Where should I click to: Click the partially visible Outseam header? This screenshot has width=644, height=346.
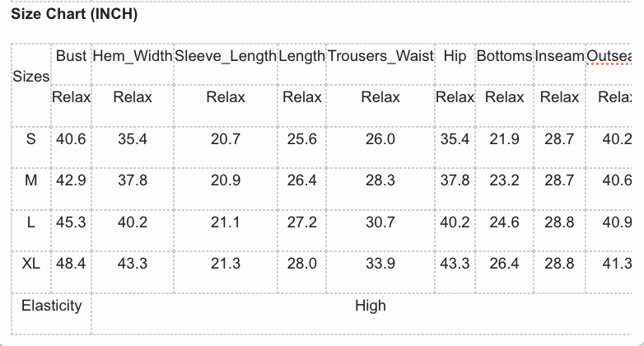click(609, 56)
